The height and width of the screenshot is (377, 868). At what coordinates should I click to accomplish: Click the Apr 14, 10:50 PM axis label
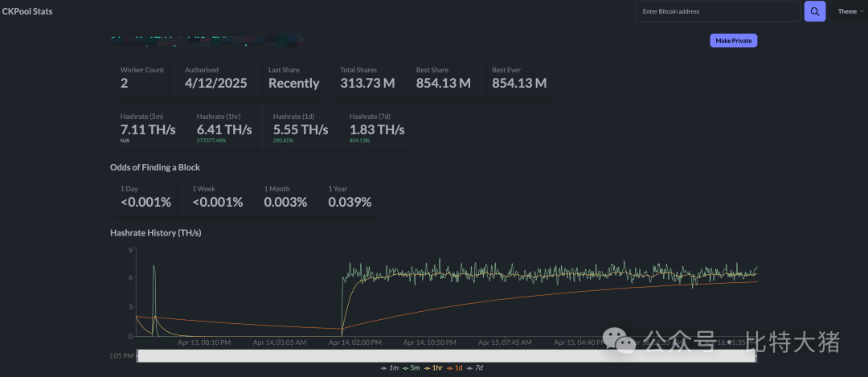pyautogui.click(x=430, y=342)
